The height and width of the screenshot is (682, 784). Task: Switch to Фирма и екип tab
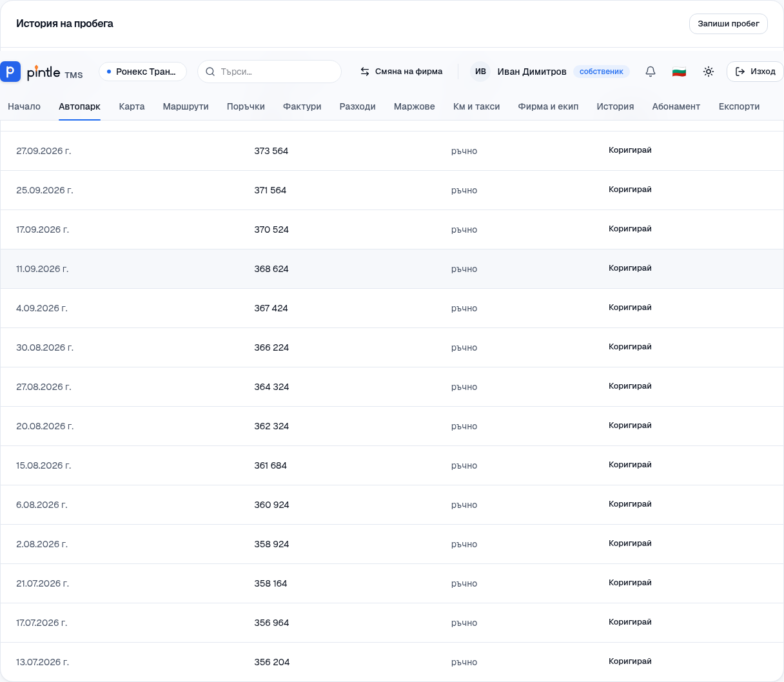point(548,106)
